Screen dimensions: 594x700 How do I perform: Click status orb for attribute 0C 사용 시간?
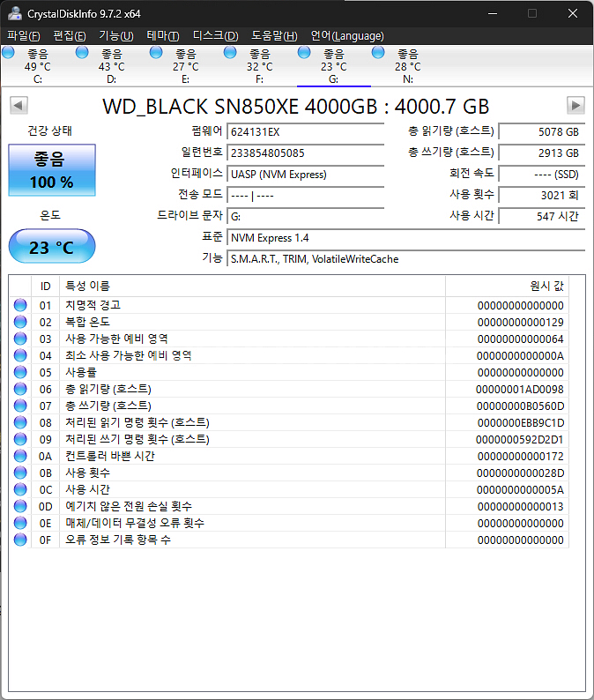20,489
